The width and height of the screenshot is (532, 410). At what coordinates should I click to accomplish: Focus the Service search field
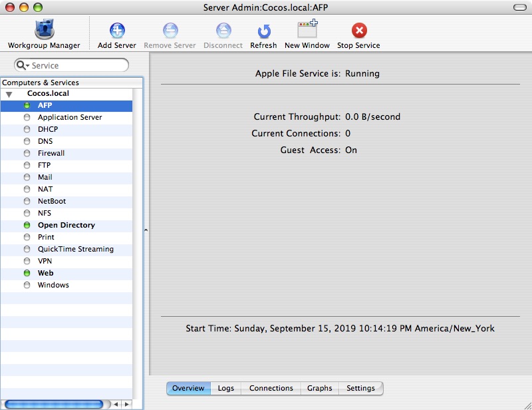tap(72, 65)
